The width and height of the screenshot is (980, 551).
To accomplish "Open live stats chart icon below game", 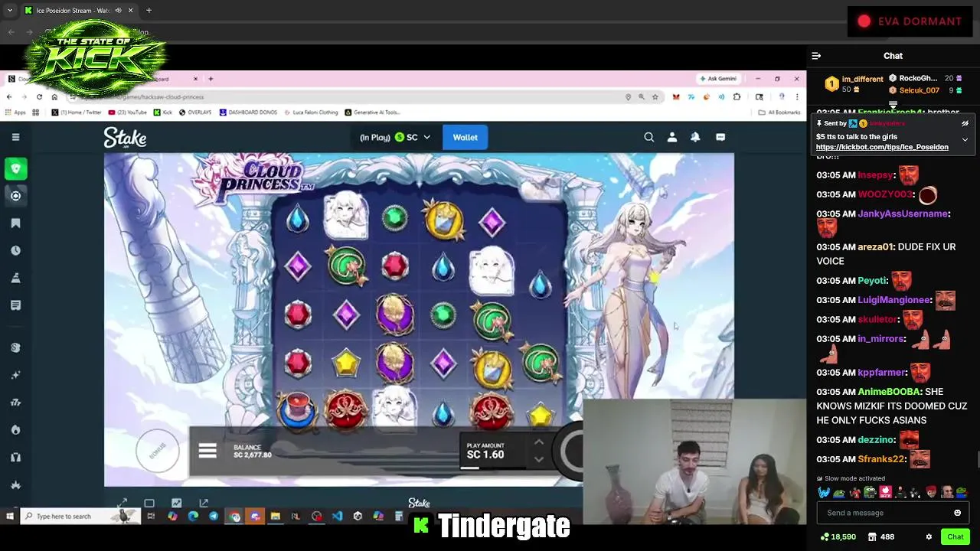I will pyautogui.click(x=177, y=503).
